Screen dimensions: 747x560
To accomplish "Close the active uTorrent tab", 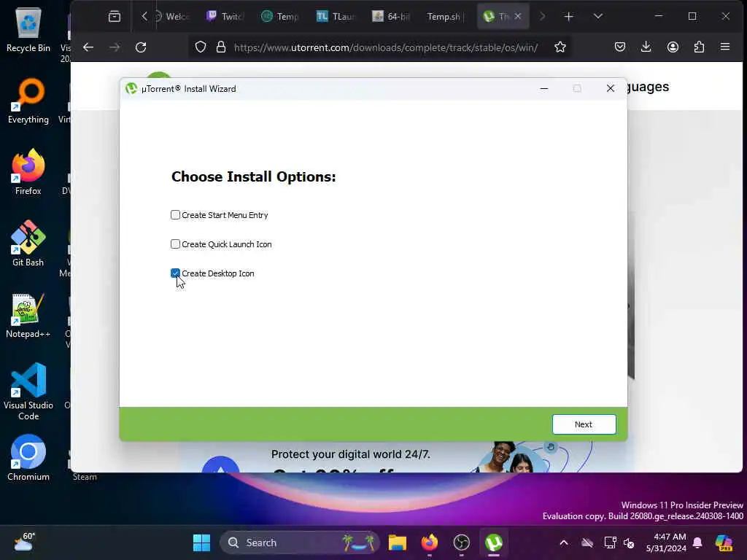I will pyautogui.click(x=518, y=16).
